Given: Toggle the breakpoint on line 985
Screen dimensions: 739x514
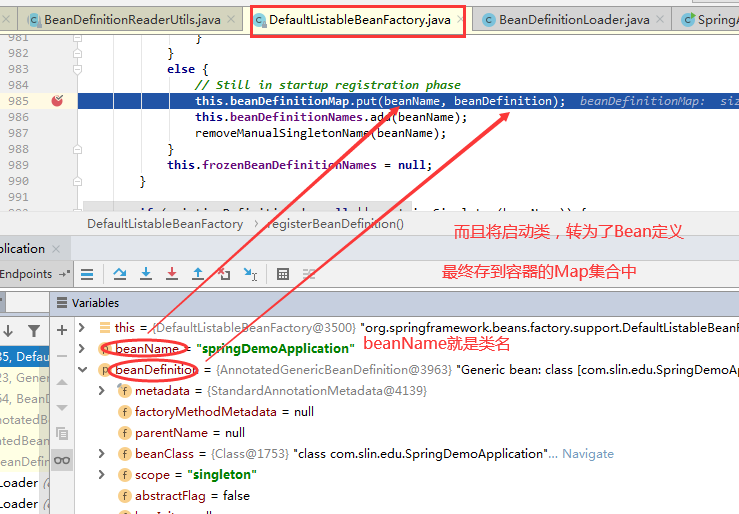Looking at the screenshot, I should [57, 100].
